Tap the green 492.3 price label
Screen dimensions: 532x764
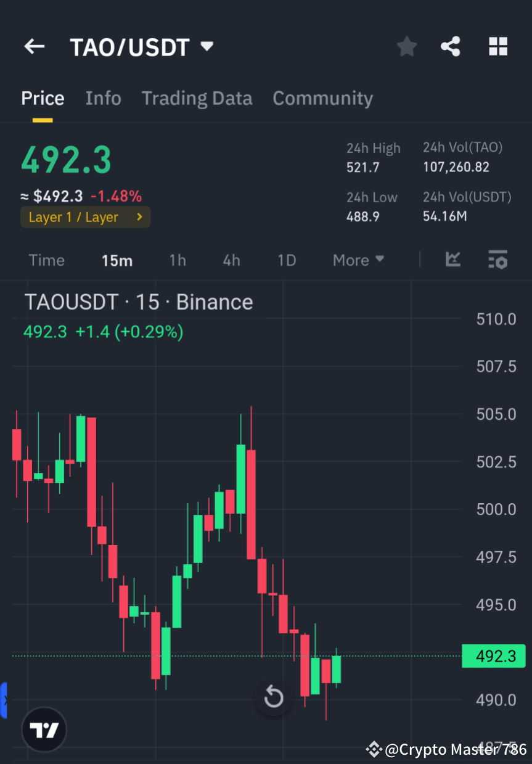(493, 655)
